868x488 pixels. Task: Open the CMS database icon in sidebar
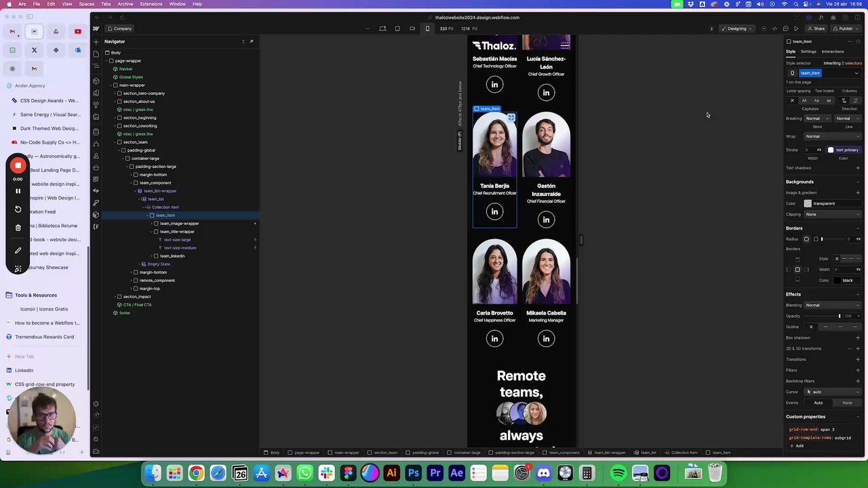(x=96, y=131)
